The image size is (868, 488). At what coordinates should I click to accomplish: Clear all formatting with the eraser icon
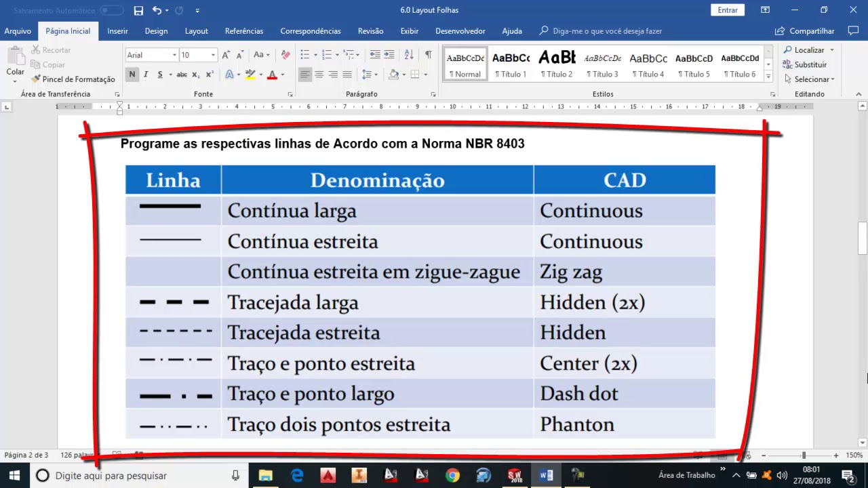pos(285,55)
